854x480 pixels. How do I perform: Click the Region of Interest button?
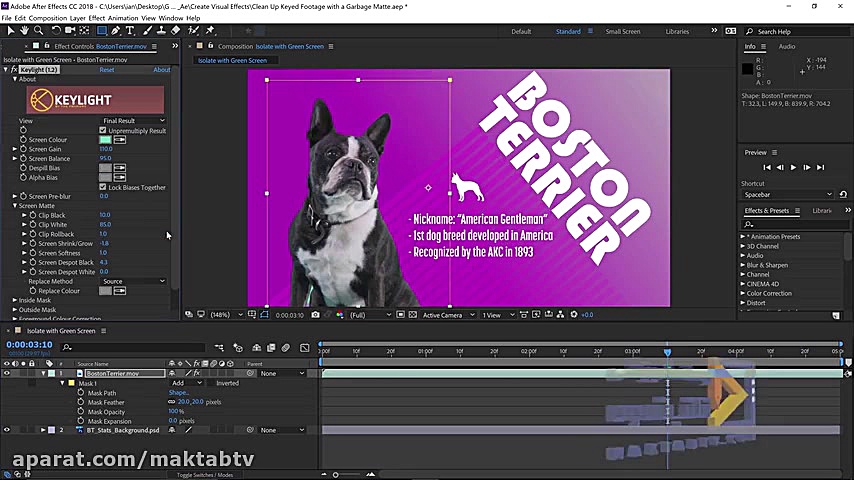[400, 315]
